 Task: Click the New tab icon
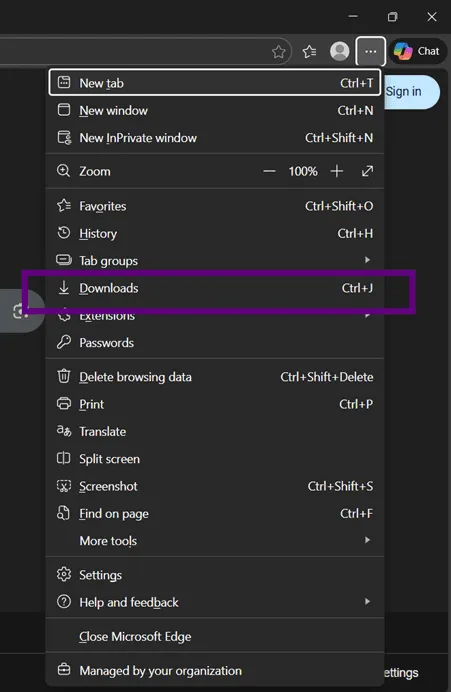pos(64,82)
